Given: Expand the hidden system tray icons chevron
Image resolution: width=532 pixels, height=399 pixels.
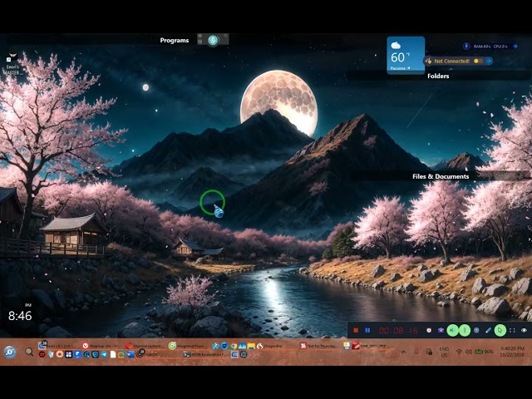Looking at the screenshot, I should (403, 352).
